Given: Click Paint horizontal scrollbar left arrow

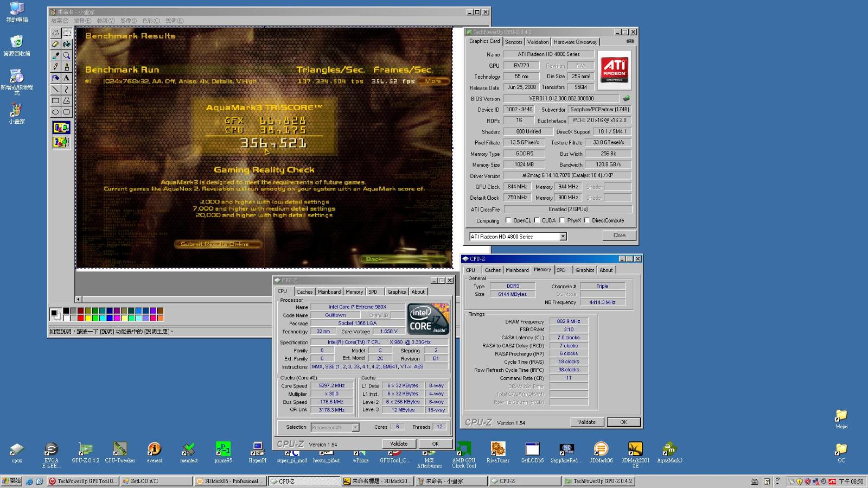Looking at the screenshot, I should (x=78, y=299).
